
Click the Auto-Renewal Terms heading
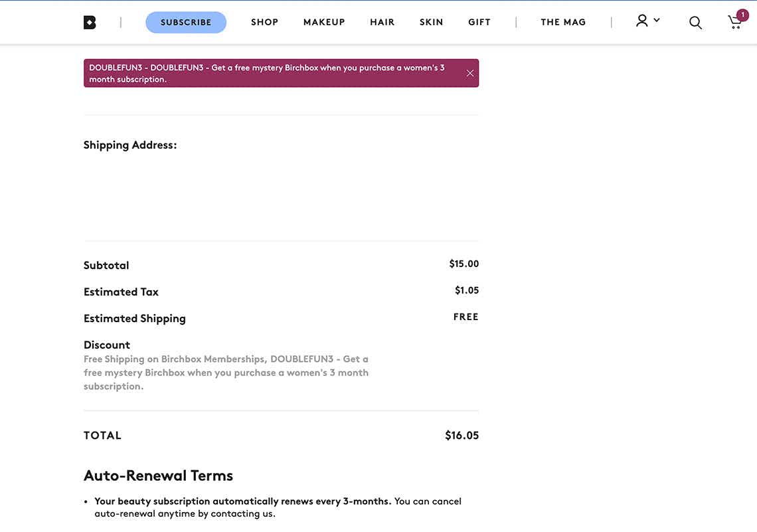click(158, 476)
